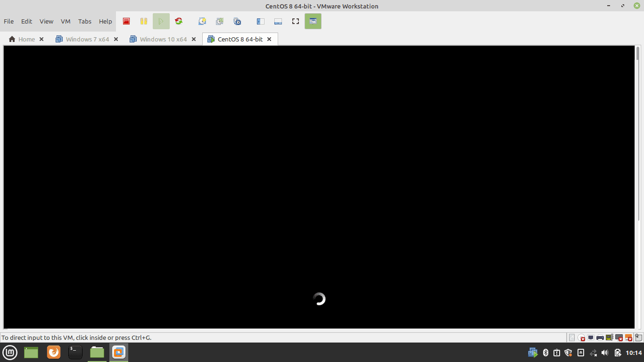Viewport: 644px width, 362px height.
Task: Open the Edit menu
Action: click(27, 21)
